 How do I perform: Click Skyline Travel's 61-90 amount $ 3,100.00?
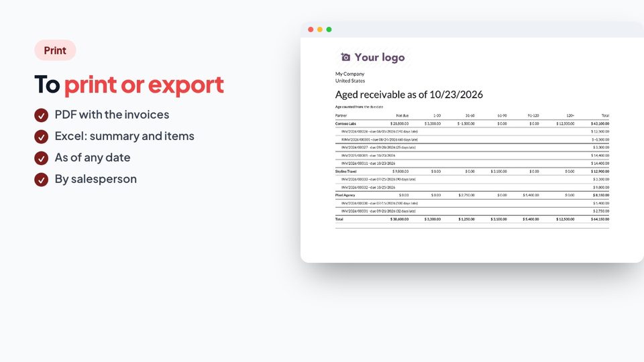pyautogui.click(x=498, y=172)
